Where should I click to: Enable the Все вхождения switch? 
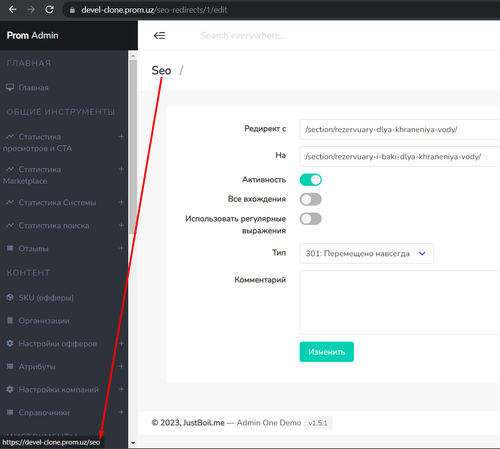(311, 199)
